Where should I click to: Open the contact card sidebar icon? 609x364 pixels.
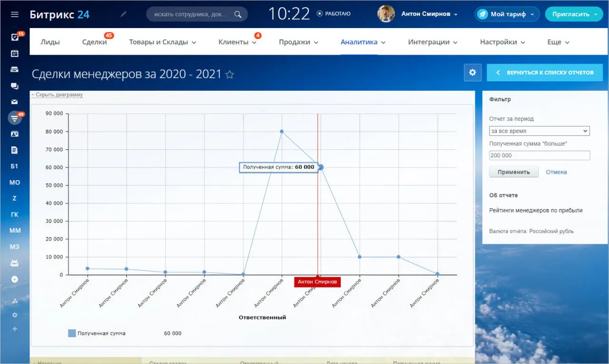15,134
